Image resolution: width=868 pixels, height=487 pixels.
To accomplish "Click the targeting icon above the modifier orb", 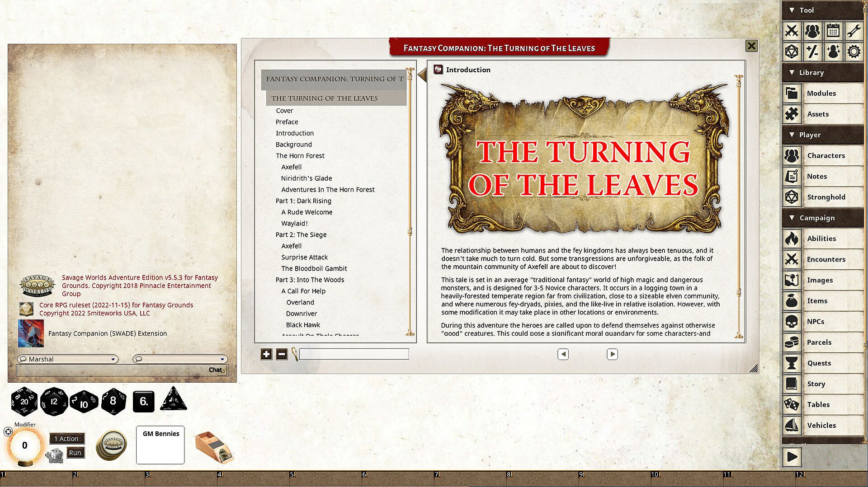I will click(x=8, y=431).
